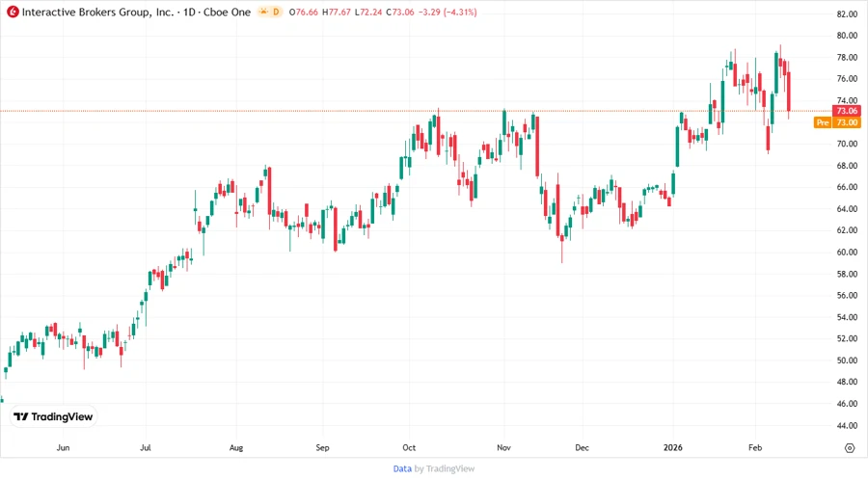Click the Nov label on time axis

point(503,448)
